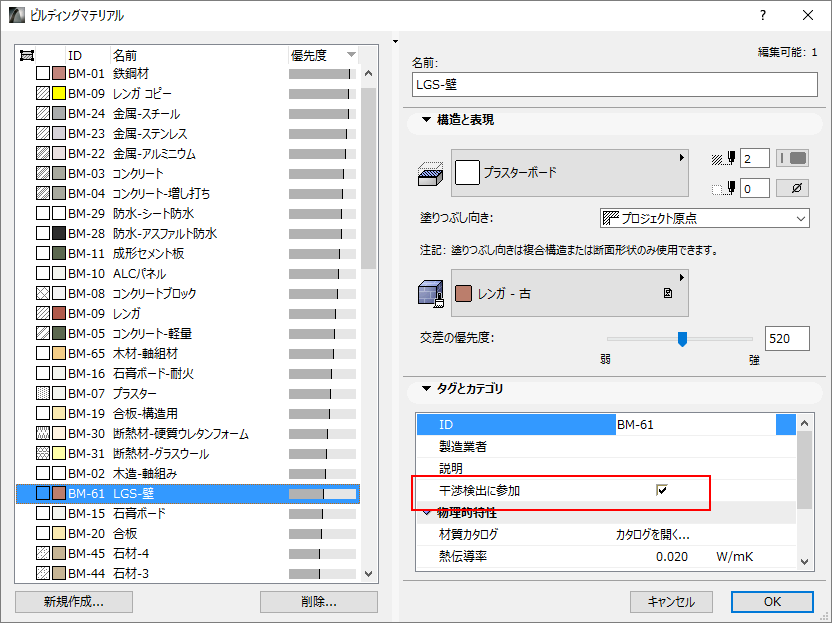Sort the list by 名前 column header

point(199,55)
